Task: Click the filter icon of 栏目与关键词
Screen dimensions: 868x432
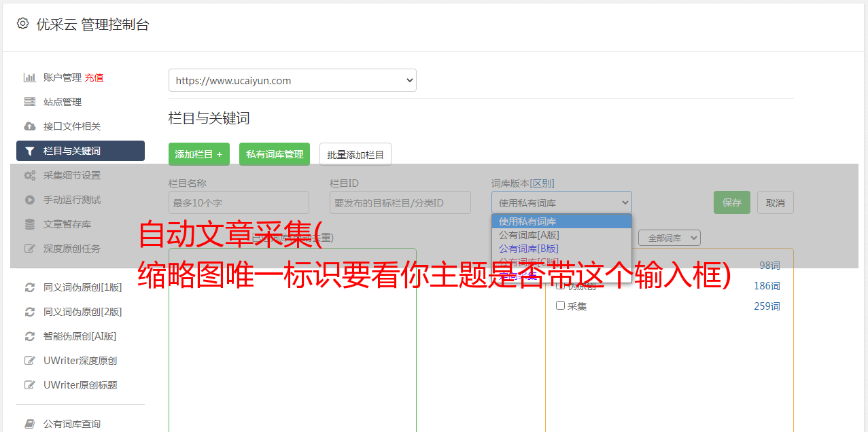Action: coord(30,151)
